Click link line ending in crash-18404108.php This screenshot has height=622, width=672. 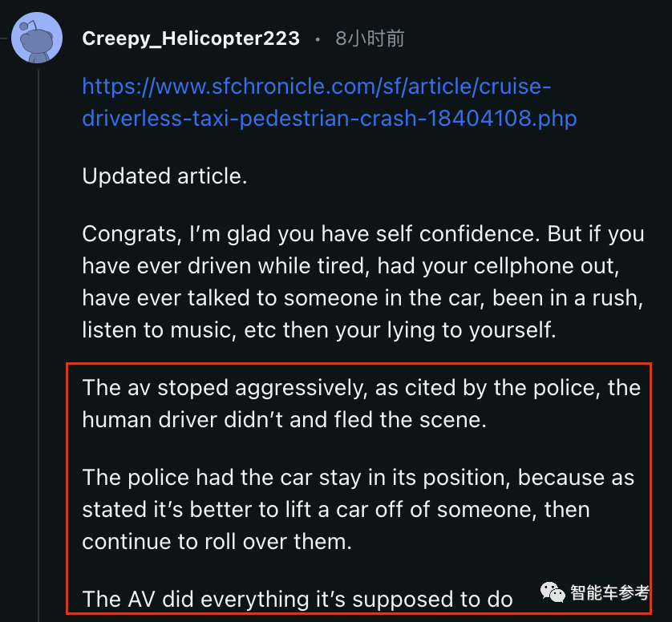click(329, 118)
